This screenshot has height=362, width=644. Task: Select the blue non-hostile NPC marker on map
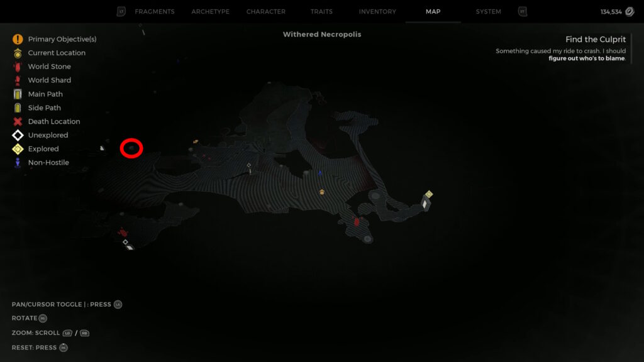coord(320,173)
